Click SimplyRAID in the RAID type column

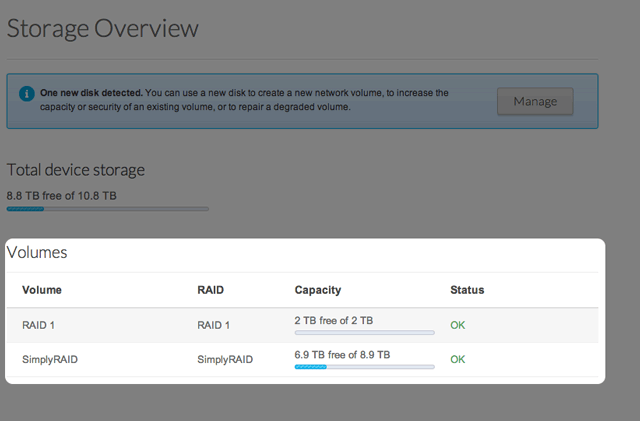pos(226,358)
